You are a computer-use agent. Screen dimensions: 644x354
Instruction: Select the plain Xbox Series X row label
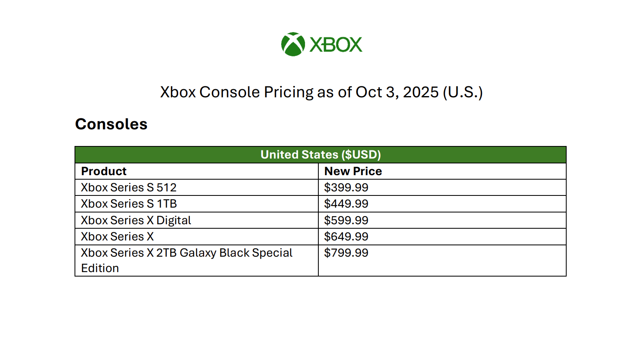117,236
